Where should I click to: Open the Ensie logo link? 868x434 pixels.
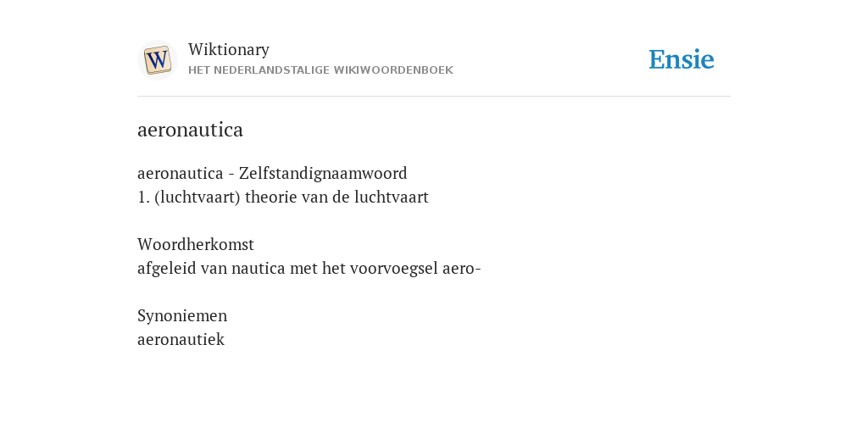(x=682, y=59)
